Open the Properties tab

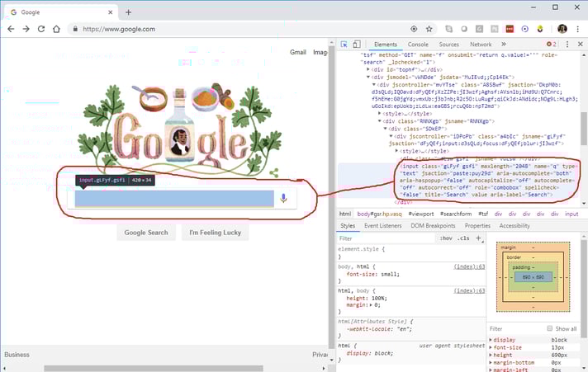point(477,225)
